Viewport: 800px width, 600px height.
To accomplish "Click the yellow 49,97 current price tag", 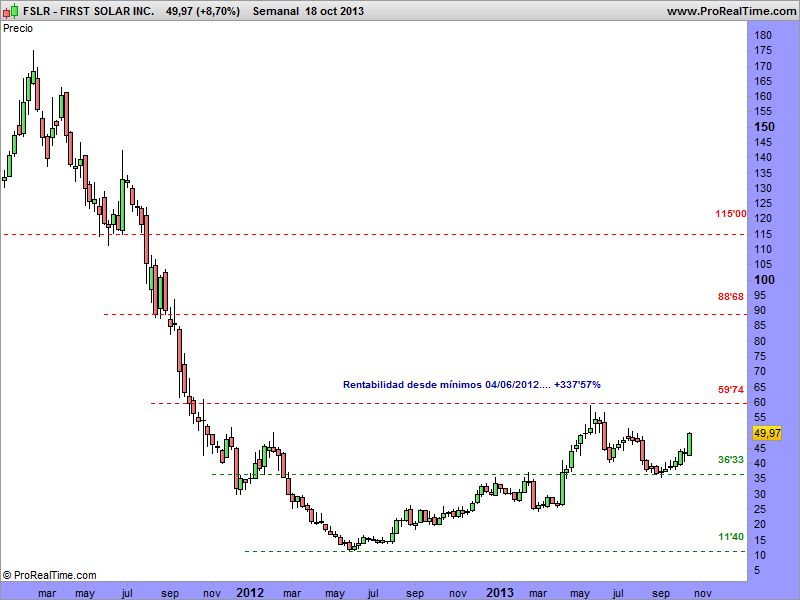I will coord(767,433).
